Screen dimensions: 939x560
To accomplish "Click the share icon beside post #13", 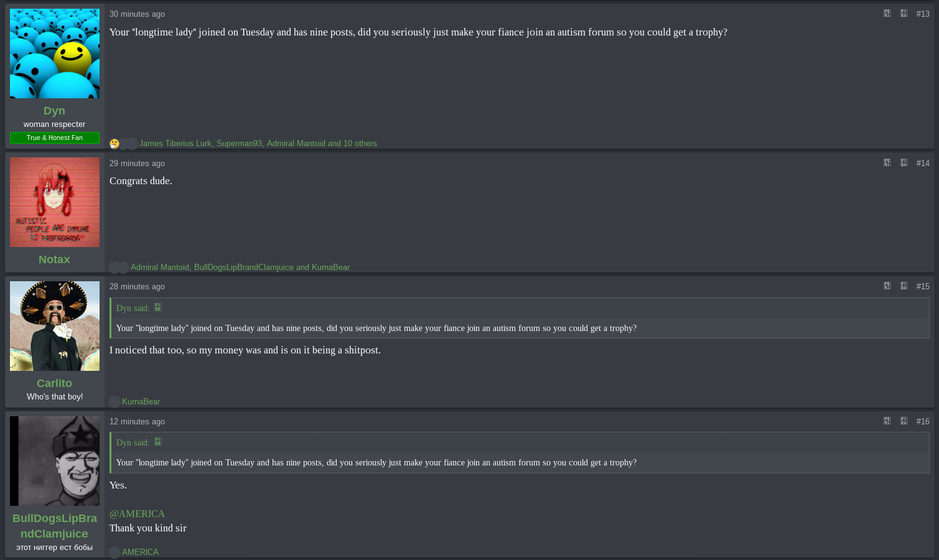I will click(x=904, y=14).
